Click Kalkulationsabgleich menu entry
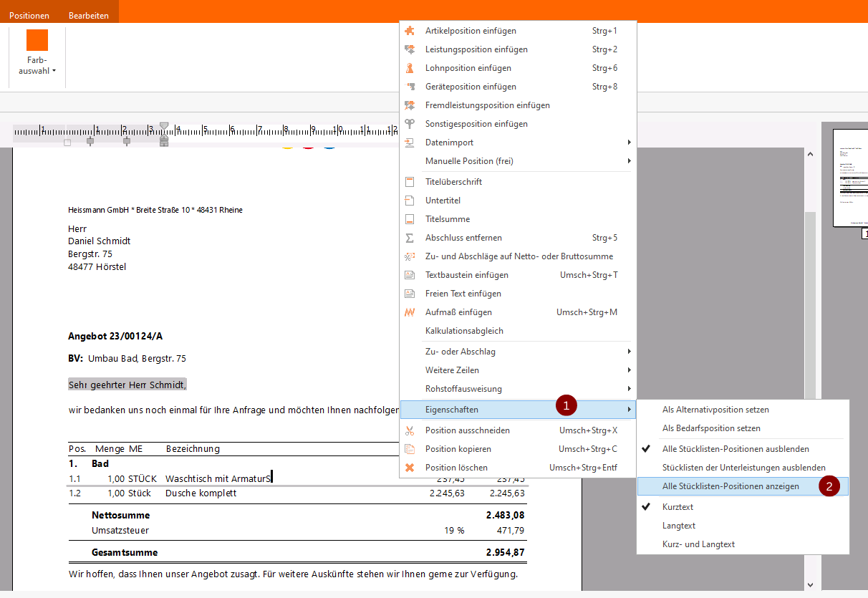This screenshot has height=598, width=868. tap(464, 331)
